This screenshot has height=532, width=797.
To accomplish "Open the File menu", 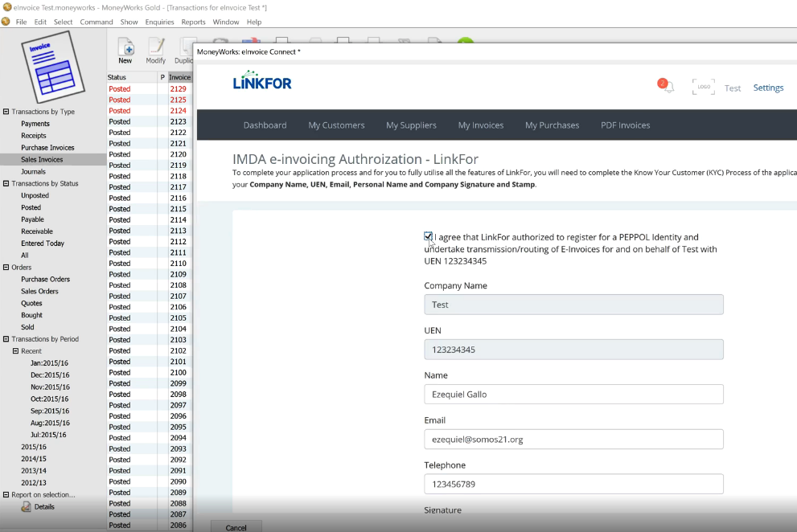I will pos(22,22).
